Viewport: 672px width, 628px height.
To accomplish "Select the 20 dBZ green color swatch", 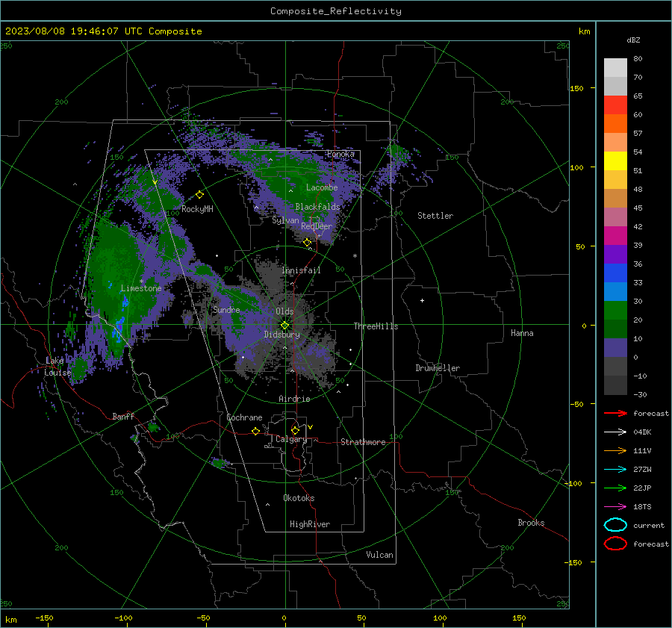I will [615, 311].
